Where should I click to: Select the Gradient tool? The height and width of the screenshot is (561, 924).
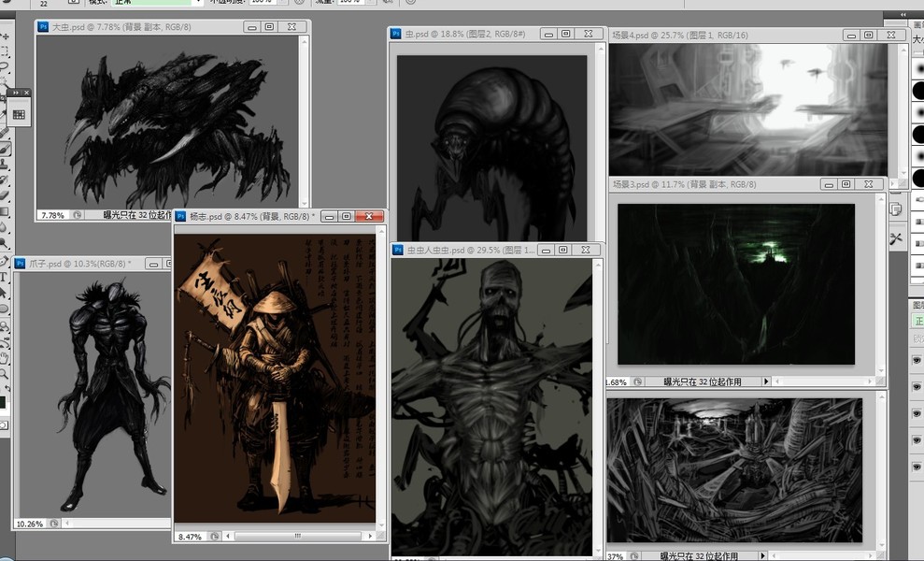click(5, 211)
